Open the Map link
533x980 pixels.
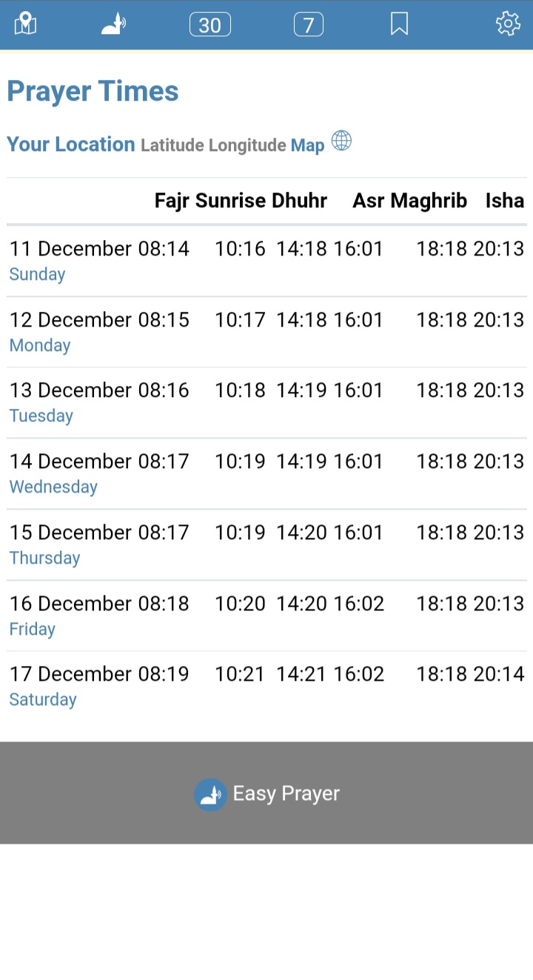click(x=307, y=145)
